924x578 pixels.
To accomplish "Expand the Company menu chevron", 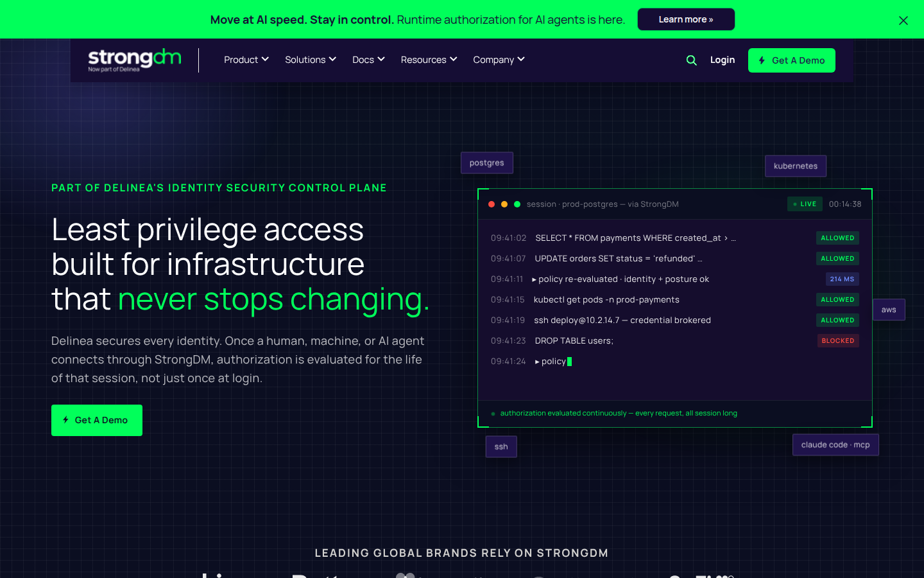I will click(521, 59).
